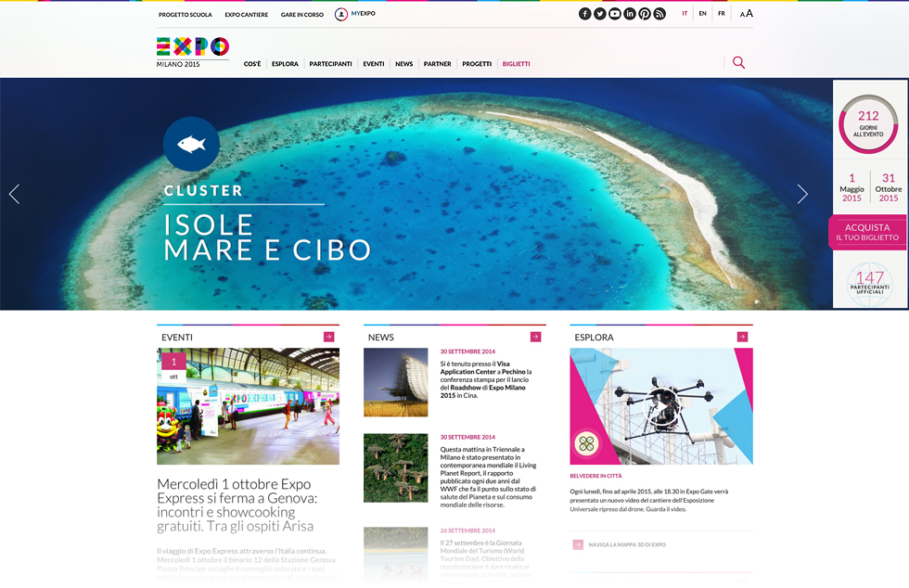Click the small A decrease text size
Image resolution: width=909 pixels, height=588 pixels.
point(742,15)
